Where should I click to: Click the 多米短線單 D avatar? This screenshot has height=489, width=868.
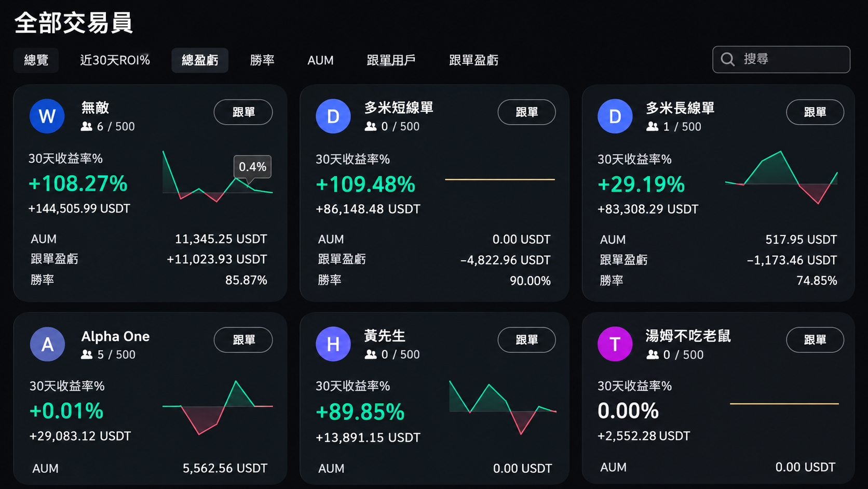[333, 116]
